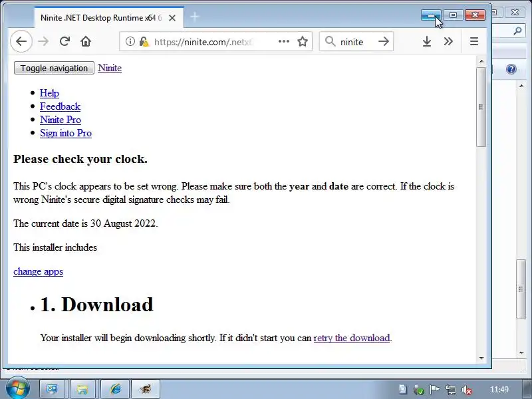Image resolution: width=532 pixels, height=399 pixels.
Task: Click the search magnifier icon
Action: click(x=330, y=41)
